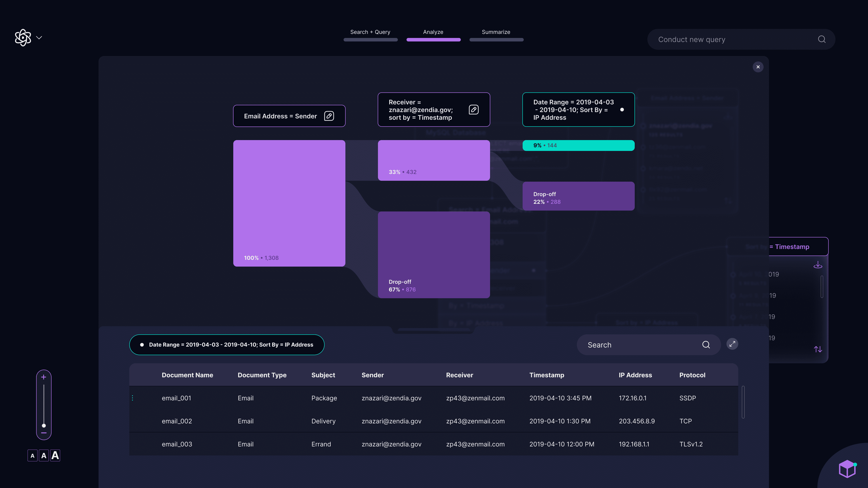
Task: Click the atom logo icon
Action: 23,37
